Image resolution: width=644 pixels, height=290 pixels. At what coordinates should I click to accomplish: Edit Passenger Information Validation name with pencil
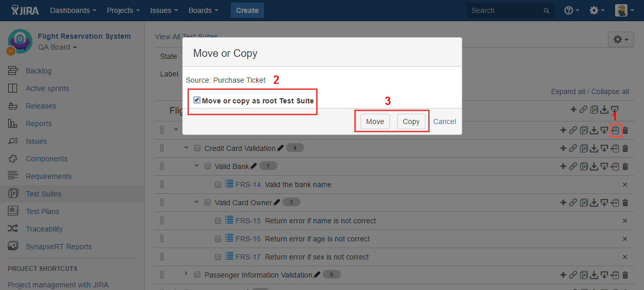pos(317,275)
